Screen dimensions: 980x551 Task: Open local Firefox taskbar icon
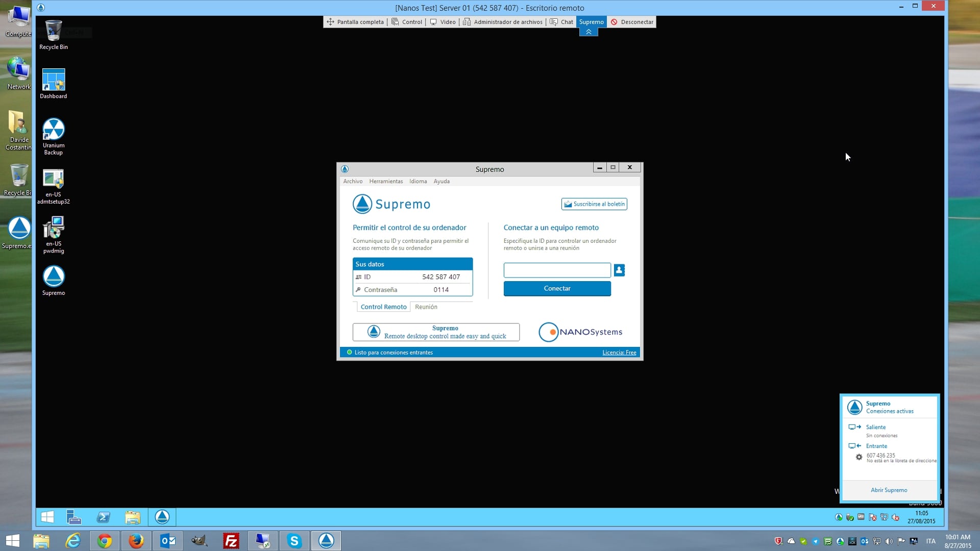click(x=136, y=541)
